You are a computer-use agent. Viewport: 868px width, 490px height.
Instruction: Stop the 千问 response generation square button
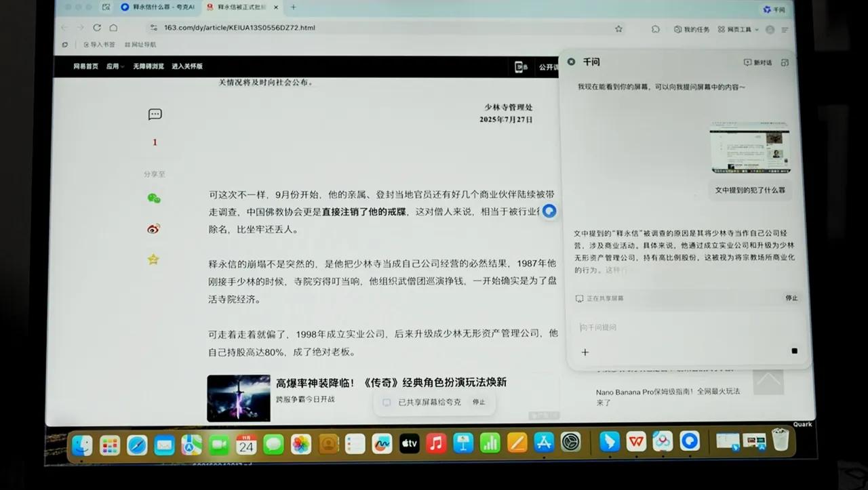tap(794, 351)
